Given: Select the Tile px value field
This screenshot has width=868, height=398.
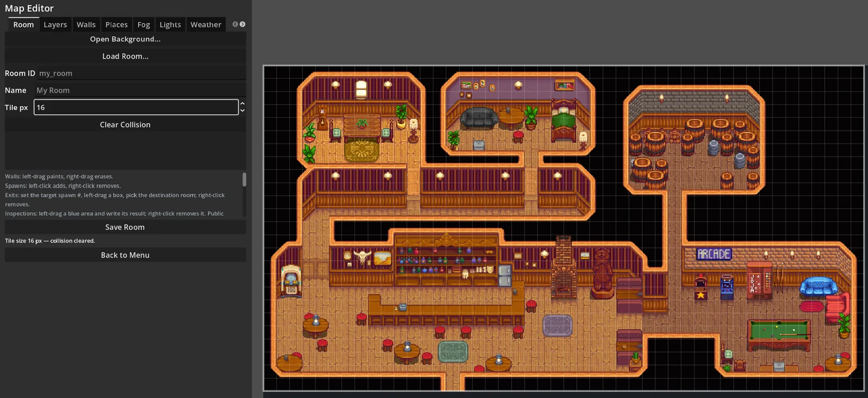Looking at the screenshot, I should click(136, 107).
